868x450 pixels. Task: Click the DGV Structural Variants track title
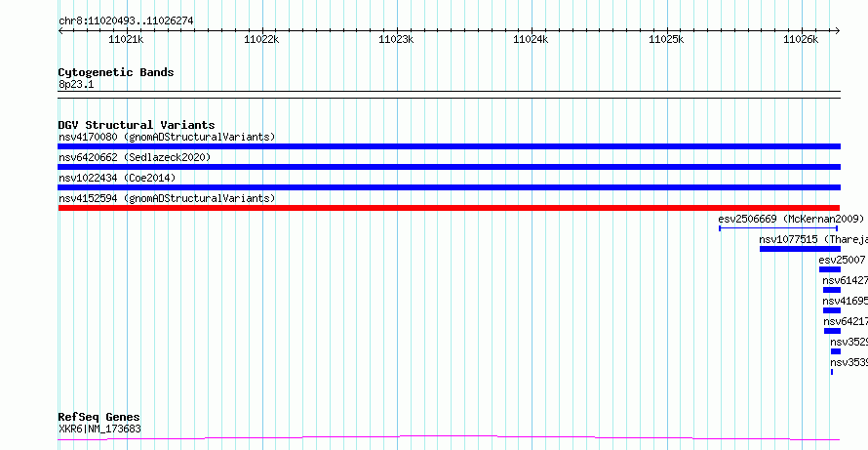point(137,125)
